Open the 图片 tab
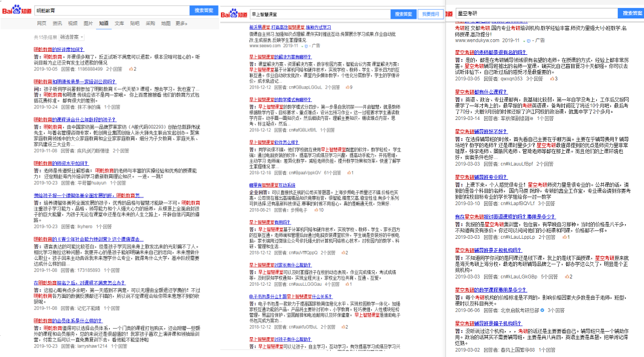Viewport: 644px width, 357px height. click(88, 24)
